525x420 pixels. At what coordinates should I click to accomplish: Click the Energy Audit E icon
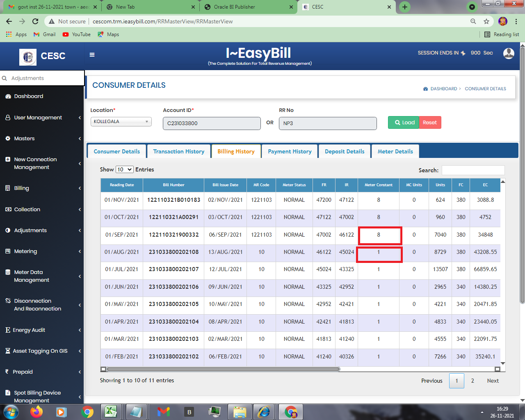(x=8, y=330)
